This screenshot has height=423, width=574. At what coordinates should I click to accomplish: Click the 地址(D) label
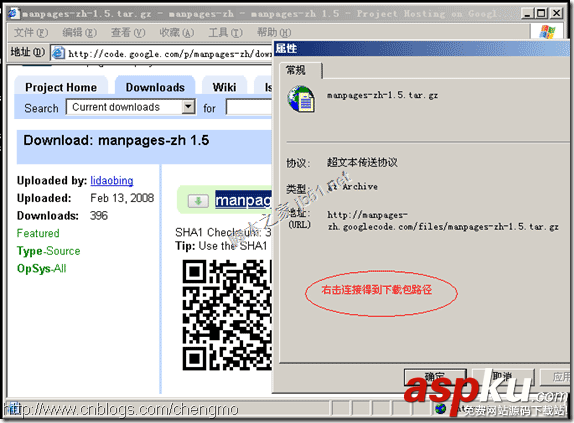pos(27,52)
